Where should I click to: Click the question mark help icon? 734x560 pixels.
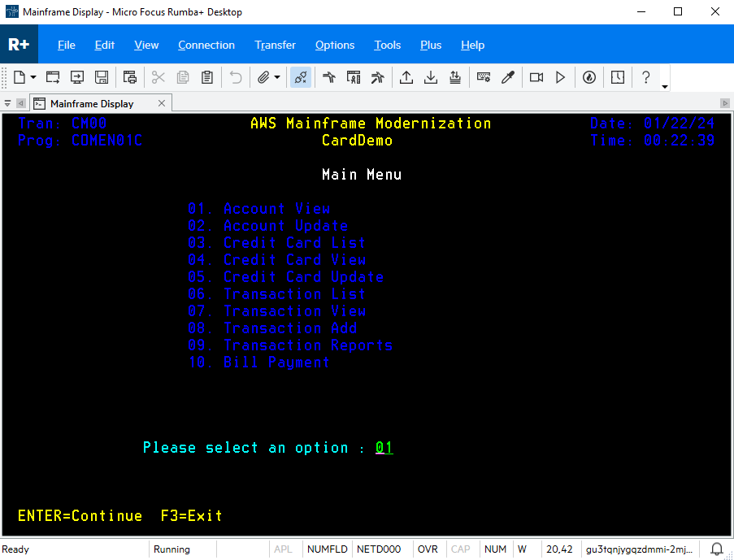646,77
